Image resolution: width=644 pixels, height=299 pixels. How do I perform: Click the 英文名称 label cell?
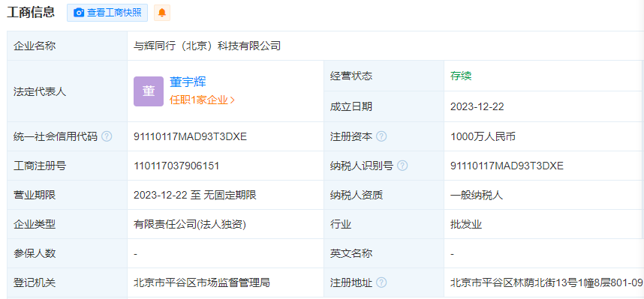click(384, 253)
